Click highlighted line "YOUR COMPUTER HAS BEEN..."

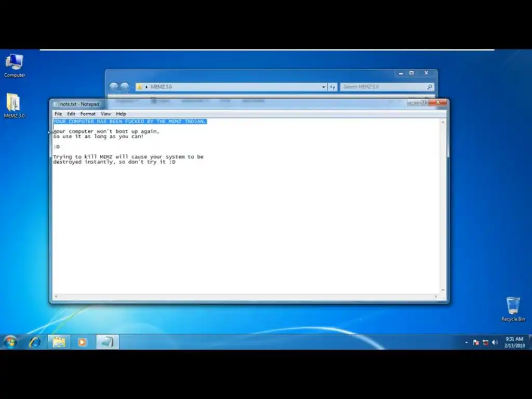(x=130, y=122)
